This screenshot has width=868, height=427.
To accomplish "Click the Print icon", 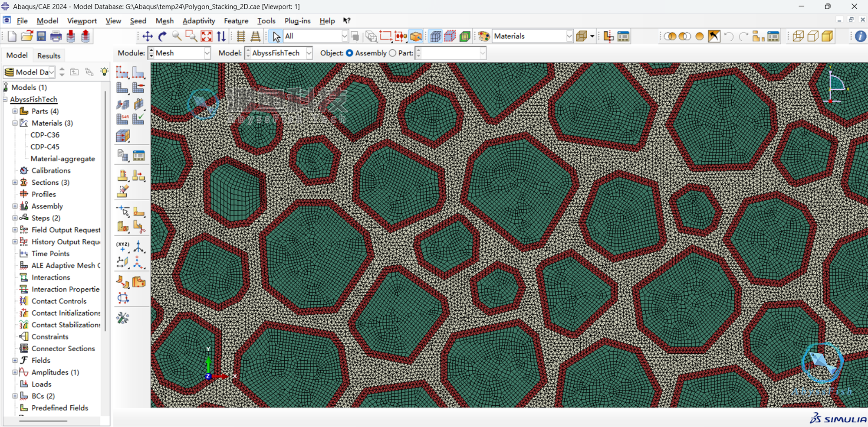I will [56, 36].
